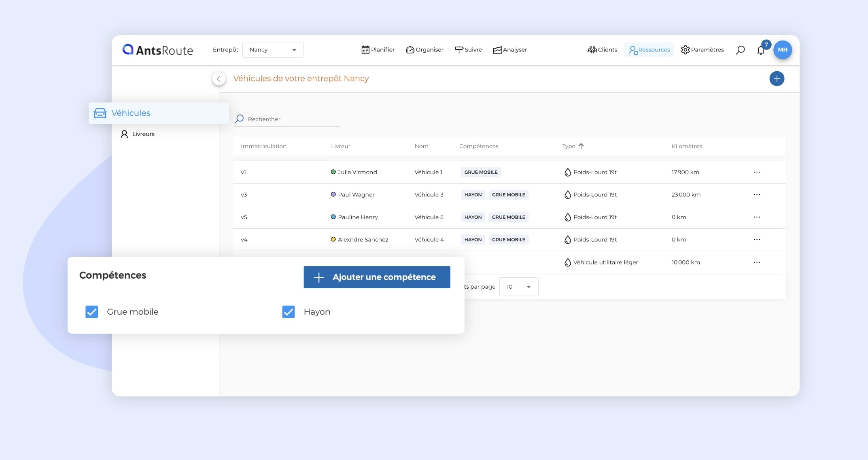Sort by Immatriculation column
Viewport: 868px width, 460px height.
click(x=263, y=146)
